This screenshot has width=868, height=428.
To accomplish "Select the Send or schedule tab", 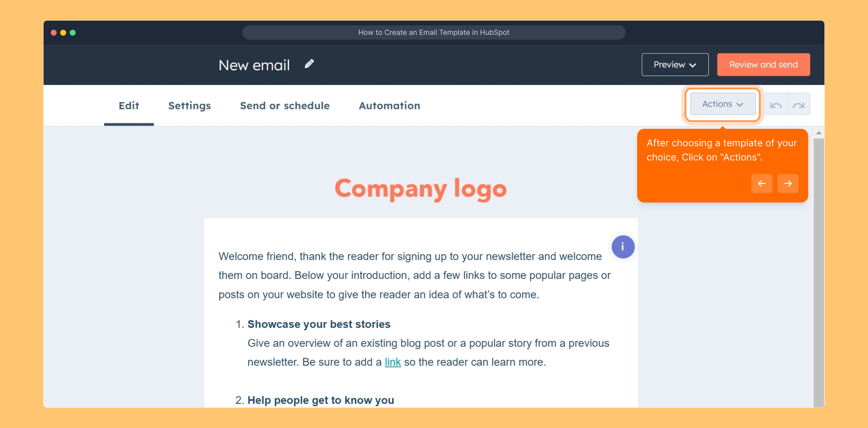I will (x=285, y=106).
